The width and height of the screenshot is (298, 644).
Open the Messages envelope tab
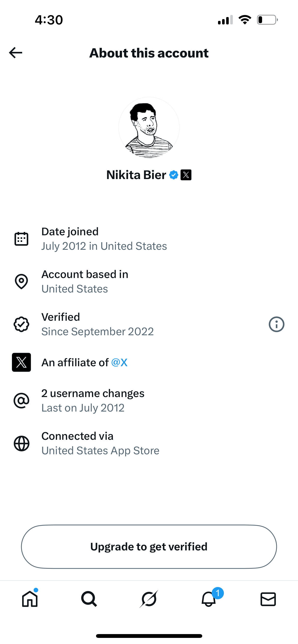pyautogui.click(x=268, y=599)
